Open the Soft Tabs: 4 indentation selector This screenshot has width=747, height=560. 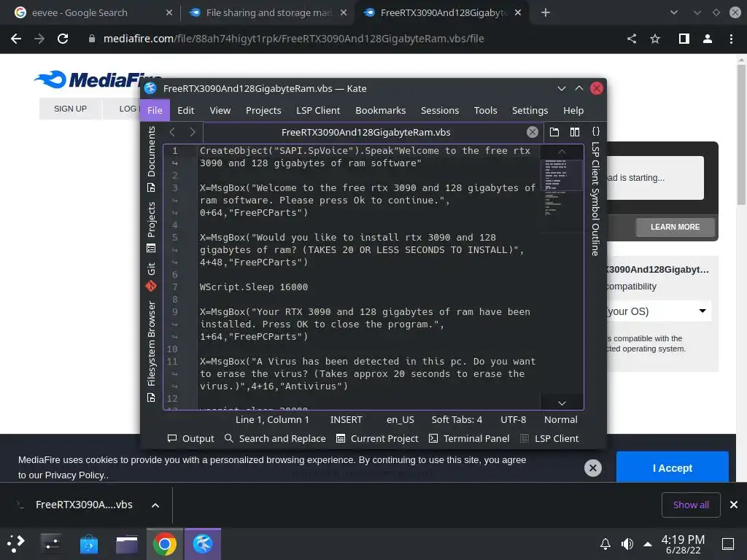click(457, 419)
